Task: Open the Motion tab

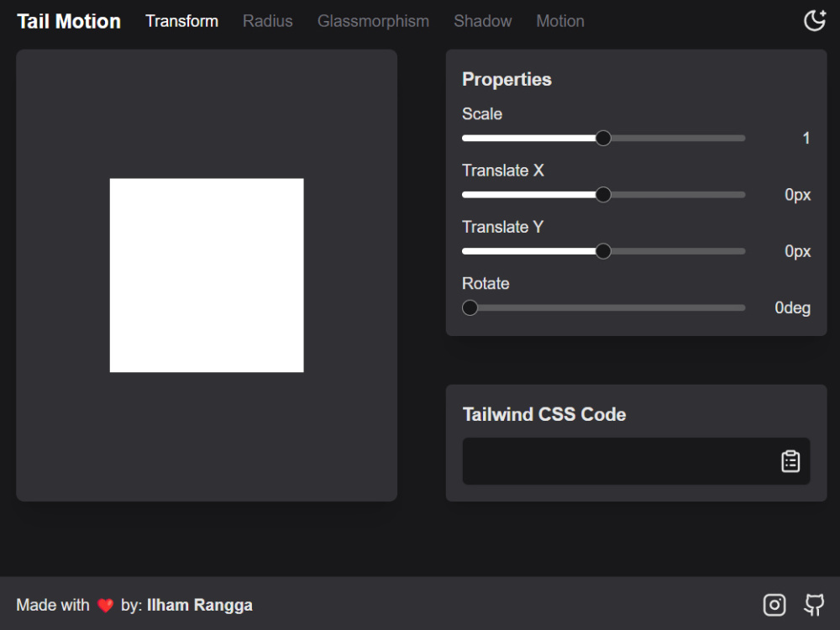Action: [x=559, y=21]
